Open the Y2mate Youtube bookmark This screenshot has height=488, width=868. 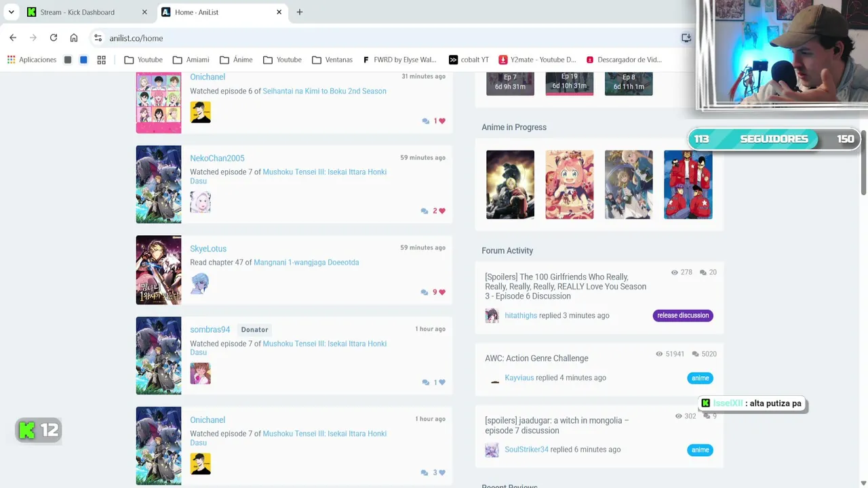coord(537,60)
